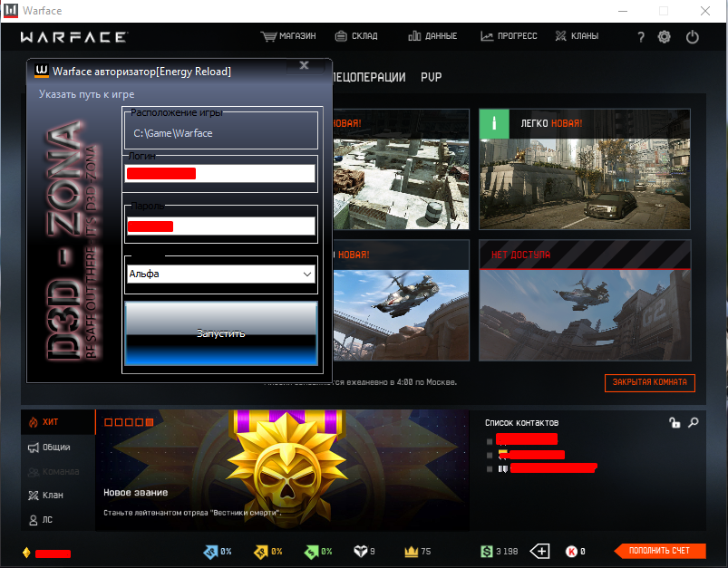Click the green dollar currency icon
728x568 pixels.
click(487, 552)
